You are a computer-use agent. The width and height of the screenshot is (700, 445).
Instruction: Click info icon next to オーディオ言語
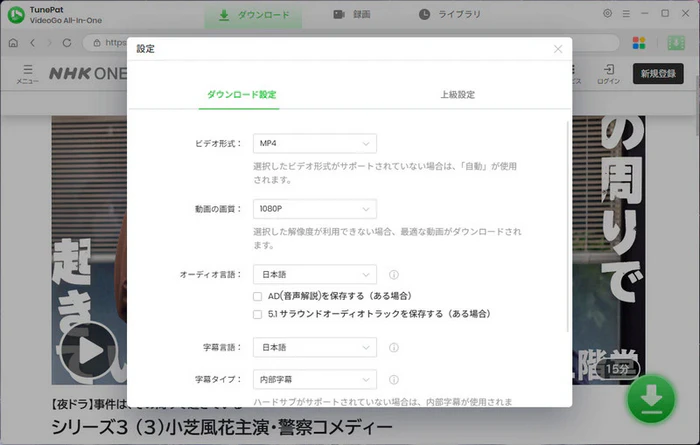click(x=394, y=274)
